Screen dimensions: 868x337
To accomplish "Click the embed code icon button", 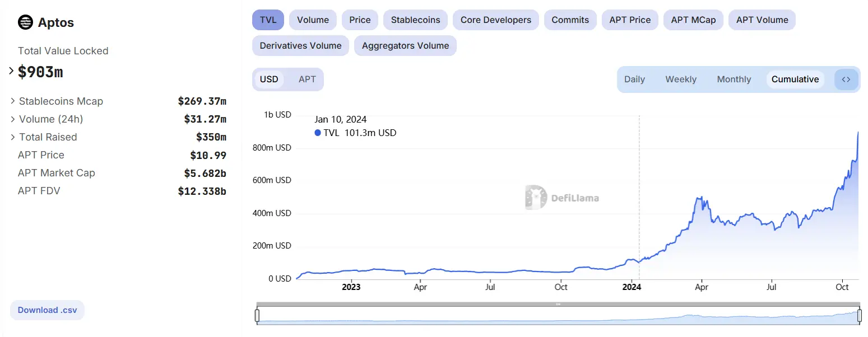I will coord(846,79).
